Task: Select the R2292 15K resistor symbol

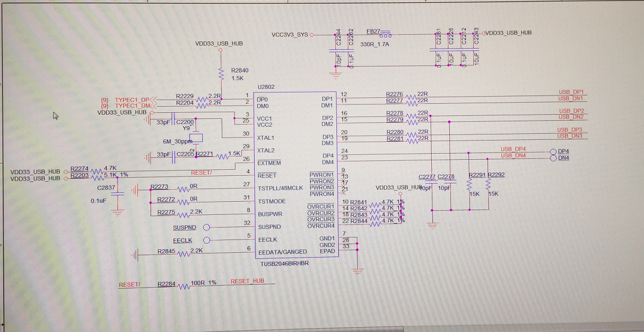Action: [x=488, y=184]
